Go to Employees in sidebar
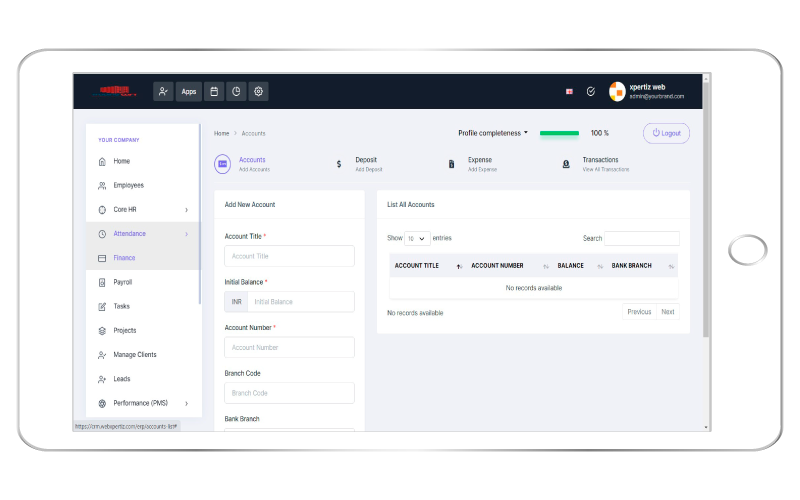Viewport: 800px width, 500px height. tap(128, 185)
